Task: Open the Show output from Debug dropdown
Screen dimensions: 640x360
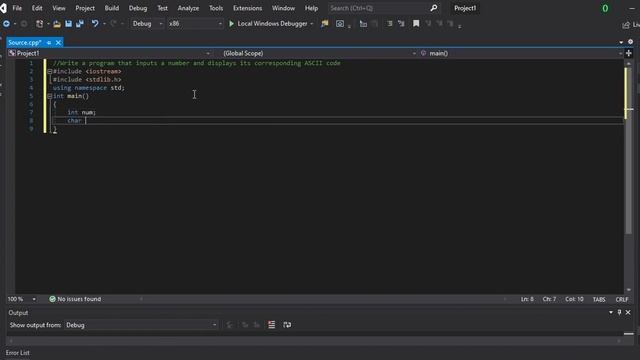Action: click(141, 325)
